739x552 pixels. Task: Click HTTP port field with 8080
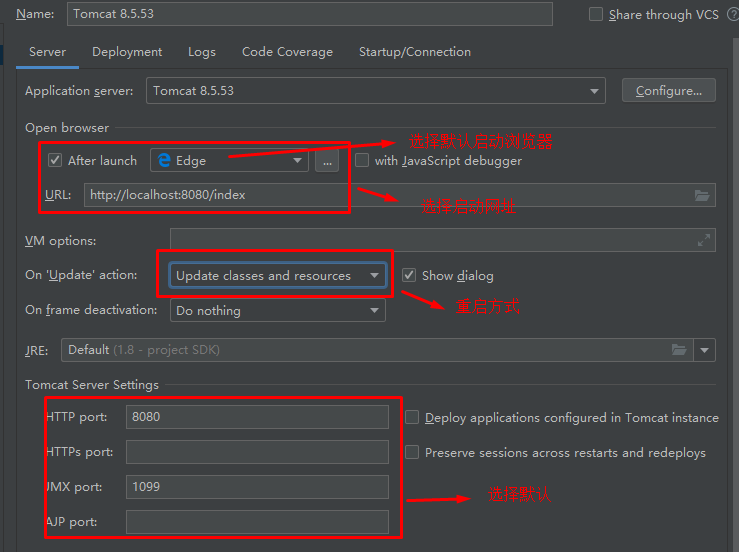tap(257, 417)
